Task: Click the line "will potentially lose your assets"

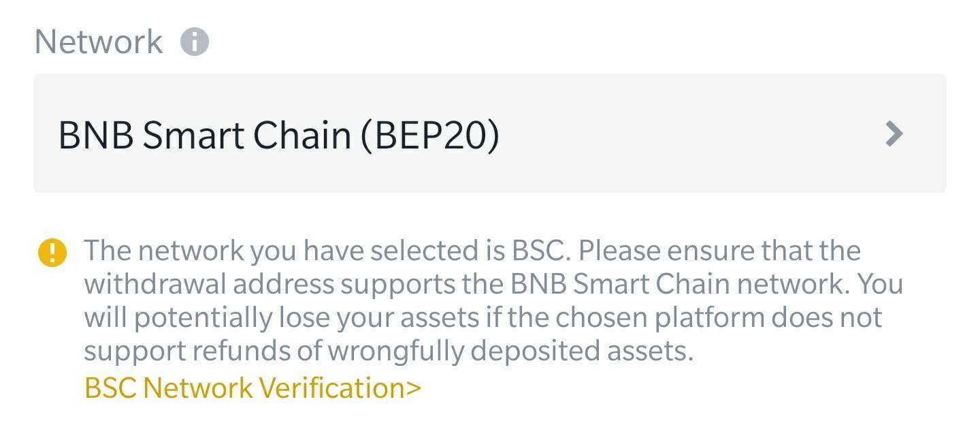Action: [483, 317]
